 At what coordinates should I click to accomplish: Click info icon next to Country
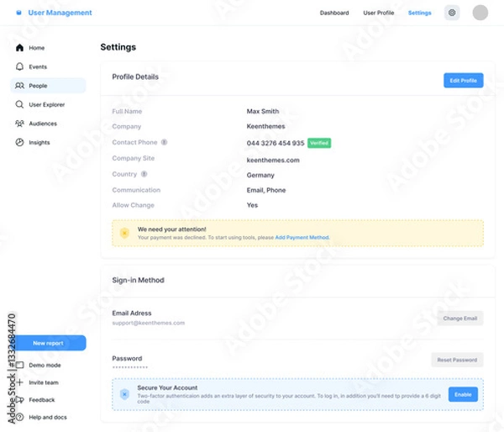144,174
